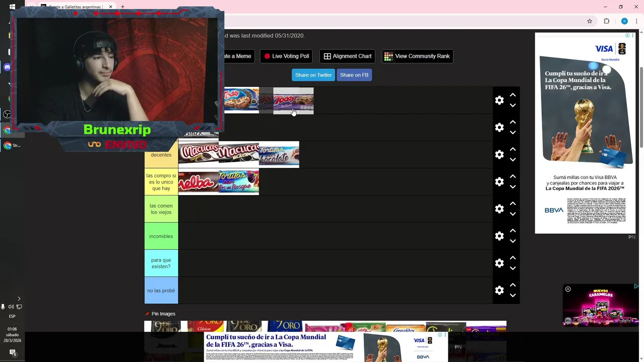Select the Macucas Black cookie image
The height and width of the screenshot is (362, 644).
[x=239, y=154]
